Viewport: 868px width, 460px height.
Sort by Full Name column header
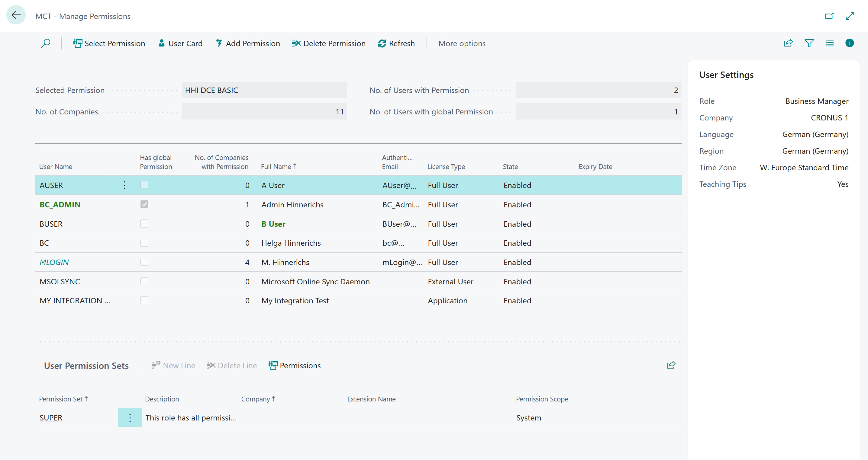(x=279, y=166)
